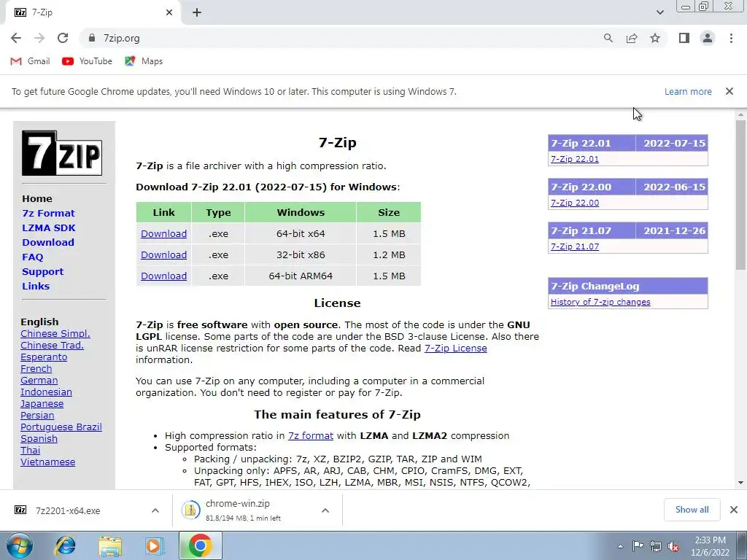Launch Internet Explorer from the taskbar

pos(65,545)
